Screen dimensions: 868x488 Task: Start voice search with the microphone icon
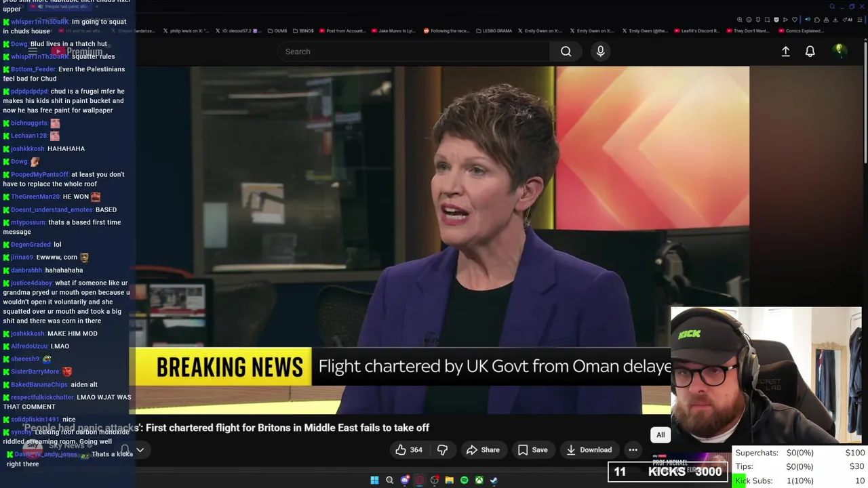click(x=600, y=52)
